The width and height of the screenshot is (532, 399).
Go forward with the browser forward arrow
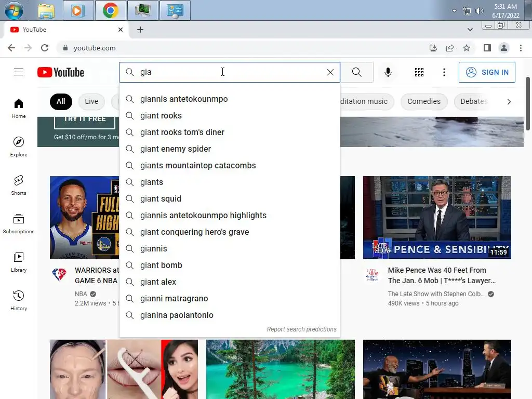28,48
